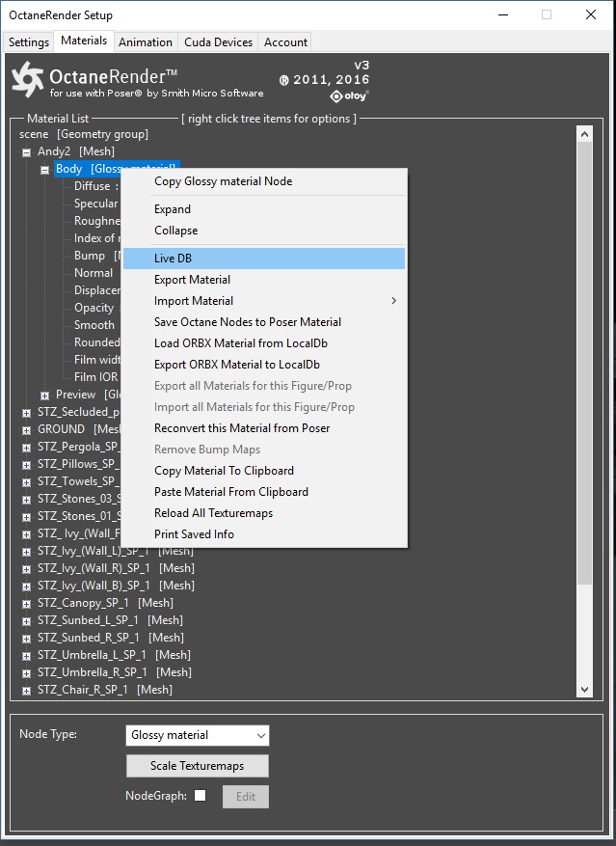Image resolution: width=616 pixels, height=846 pixels.
Task: Switch to the Settings tab
Action: click(29, 42)
